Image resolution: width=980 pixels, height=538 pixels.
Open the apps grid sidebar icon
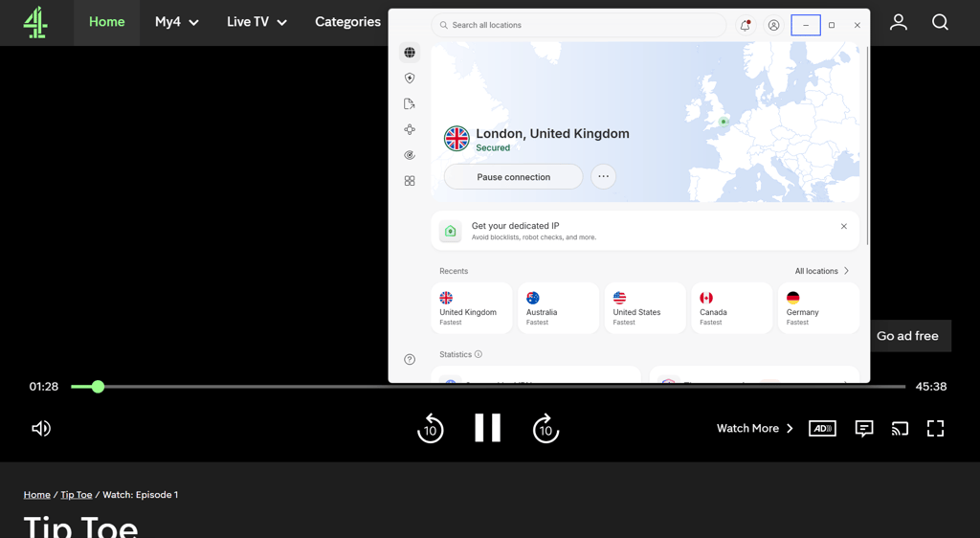[410, 181]
